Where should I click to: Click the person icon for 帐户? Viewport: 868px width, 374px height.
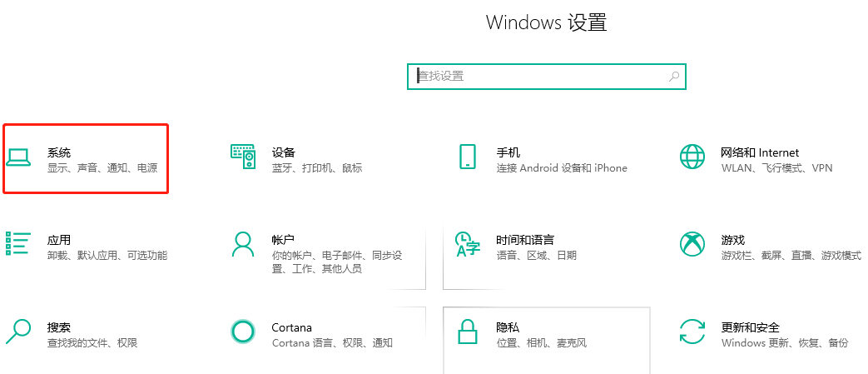click(242, 244)
